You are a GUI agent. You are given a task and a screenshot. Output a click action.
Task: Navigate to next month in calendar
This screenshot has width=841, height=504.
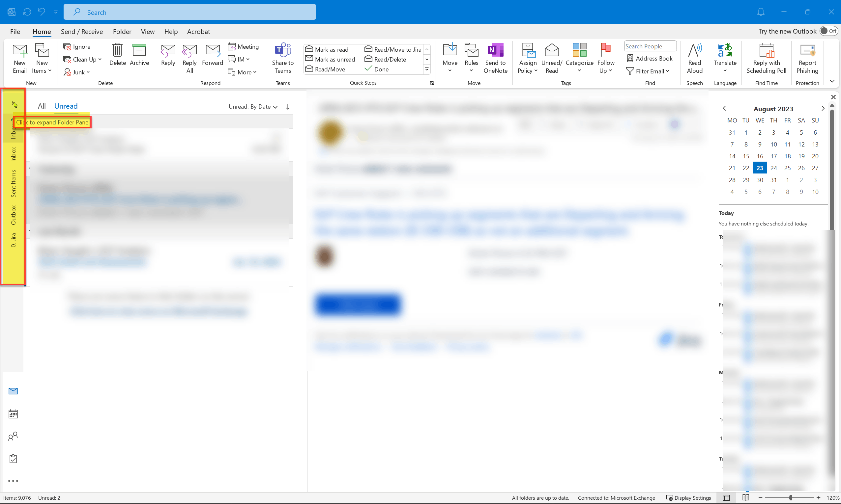[x=823, y=109]
